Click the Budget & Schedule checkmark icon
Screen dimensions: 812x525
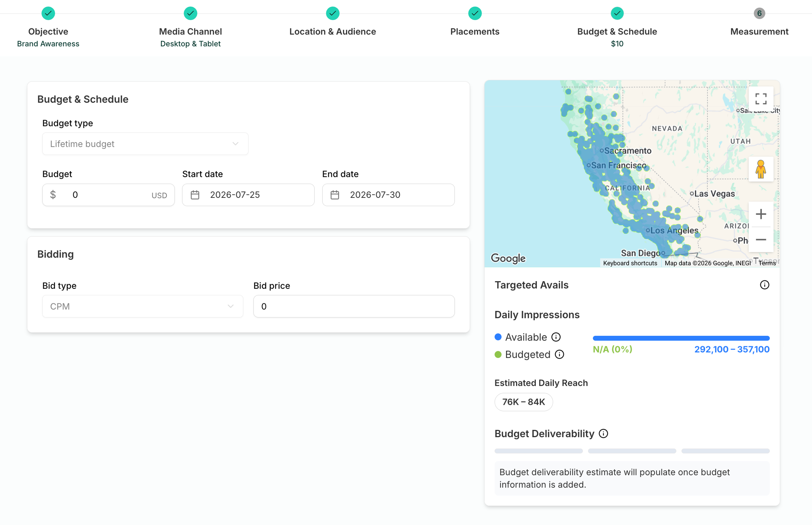click(617, 13)
